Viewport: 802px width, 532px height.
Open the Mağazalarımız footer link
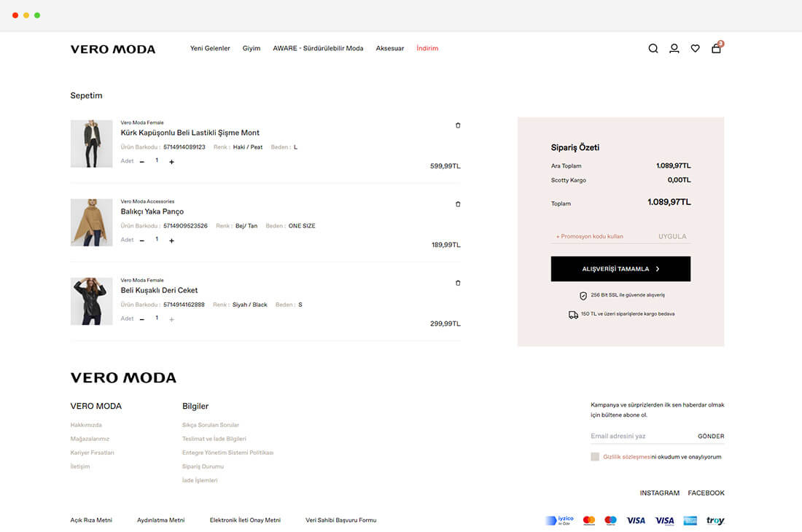[x=90, y=439]
